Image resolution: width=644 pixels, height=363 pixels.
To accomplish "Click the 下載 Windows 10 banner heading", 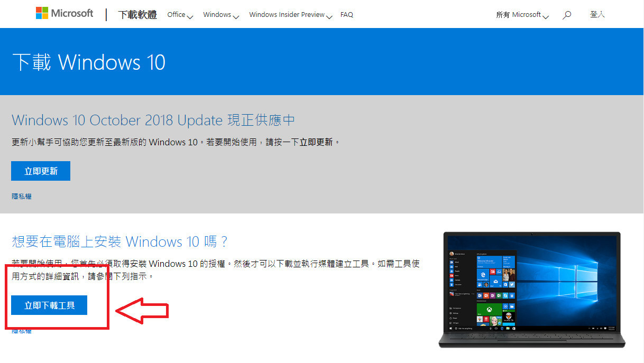I will (89, 62).
